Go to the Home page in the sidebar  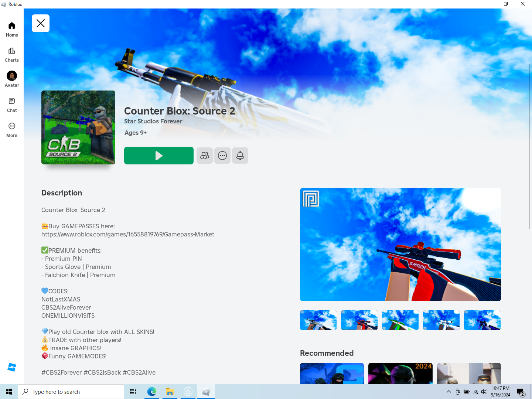12,30
